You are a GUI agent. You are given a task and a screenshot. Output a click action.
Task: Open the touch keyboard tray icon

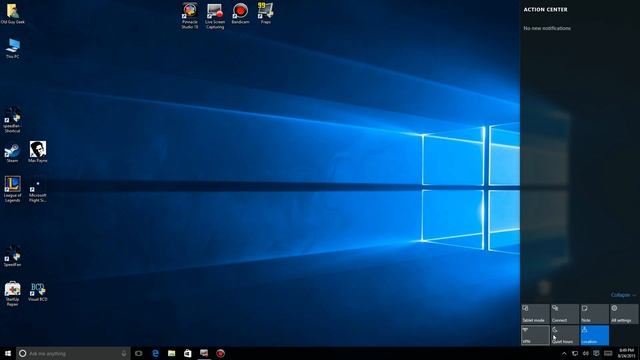608,353
